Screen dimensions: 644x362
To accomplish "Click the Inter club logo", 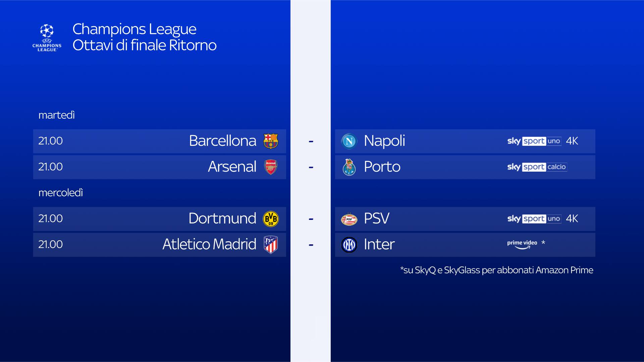I will 349,245.
